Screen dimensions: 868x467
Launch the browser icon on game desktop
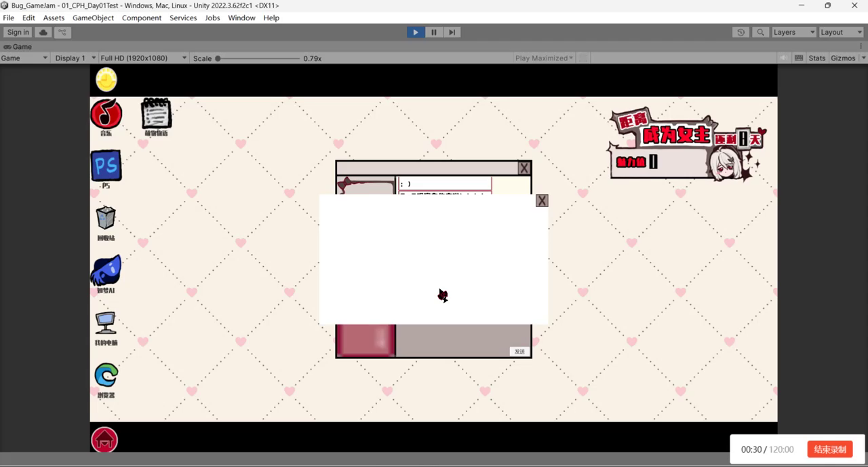pyautogui.click(x=106, y=375)
